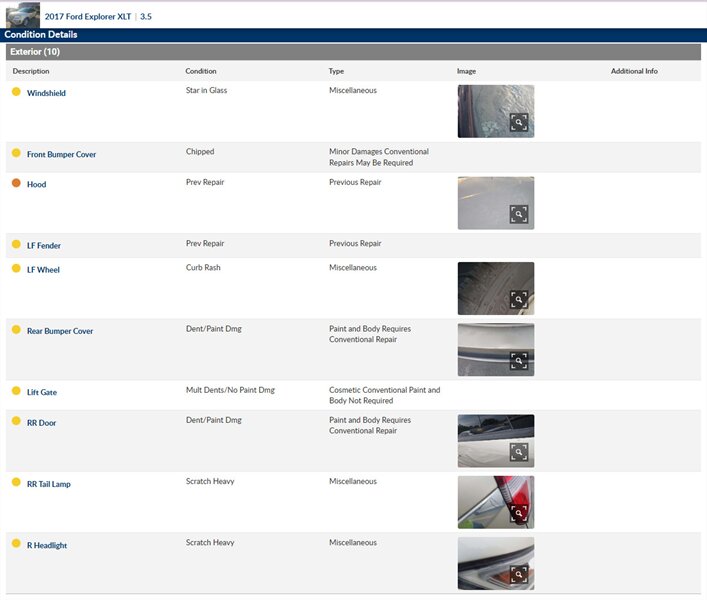Image resolution: width=707 pixels, height=600 pixels.
Task: Collapse the Exterior (10) section header
Action: click(x=34, y=52)
